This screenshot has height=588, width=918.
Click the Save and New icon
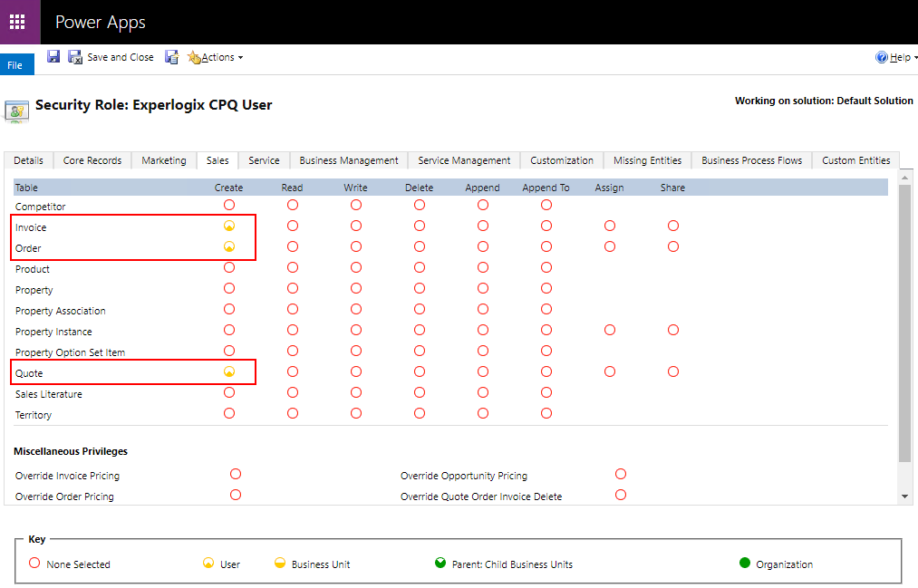pyautogui.click(x=171, y=57)
